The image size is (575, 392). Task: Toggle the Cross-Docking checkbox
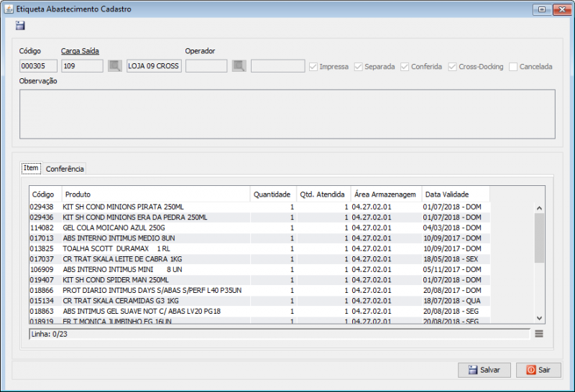coord(453,67)
